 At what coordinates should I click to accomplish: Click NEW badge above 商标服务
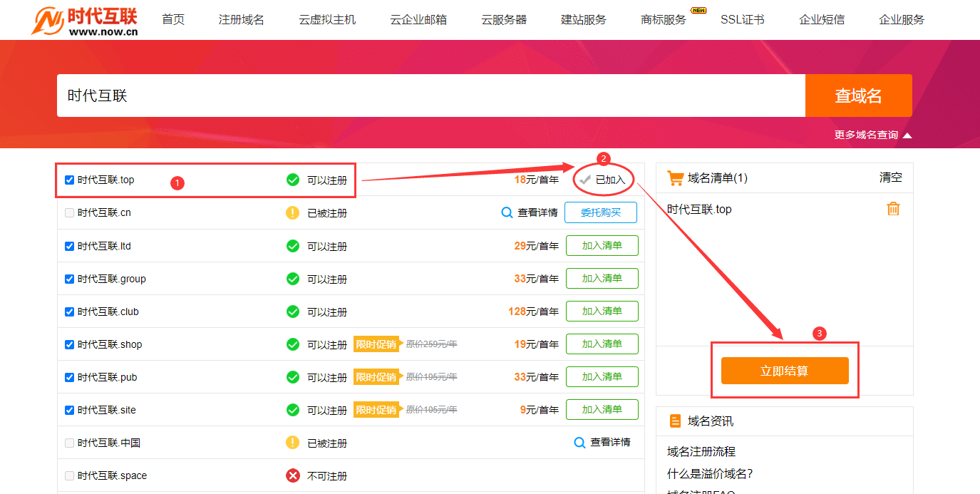(698, 10)
